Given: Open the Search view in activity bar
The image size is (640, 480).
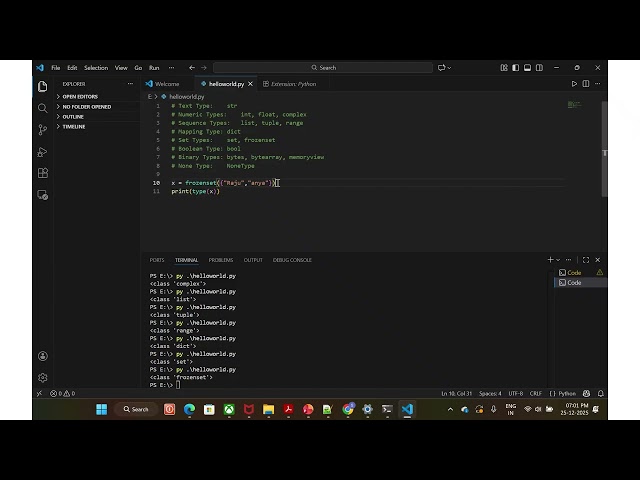Looking at the screenshot, I should click(x=42, y=108).
